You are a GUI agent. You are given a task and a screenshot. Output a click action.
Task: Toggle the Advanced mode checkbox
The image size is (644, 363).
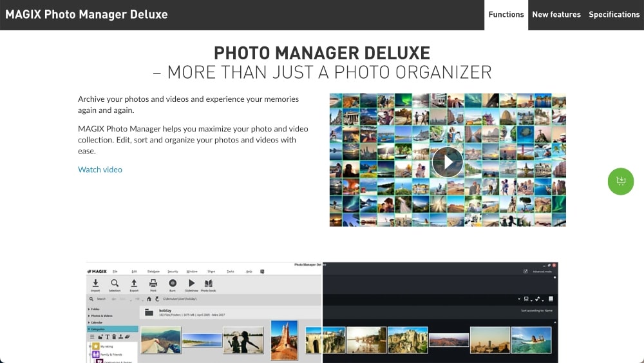tap(526, 271)
